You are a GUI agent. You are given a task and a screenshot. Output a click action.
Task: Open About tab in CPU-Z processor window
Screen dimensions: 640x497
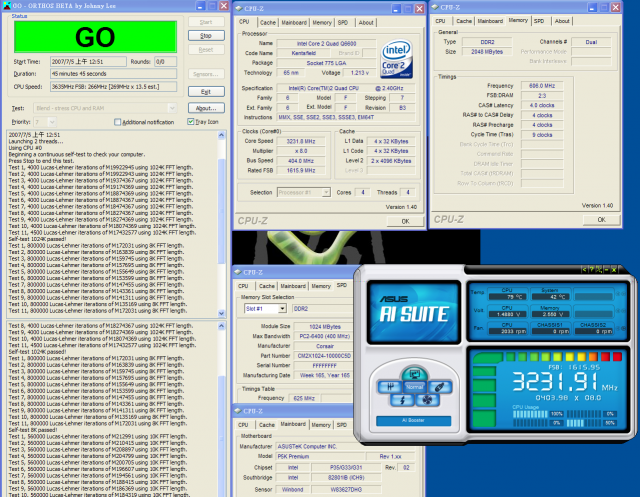366,22
